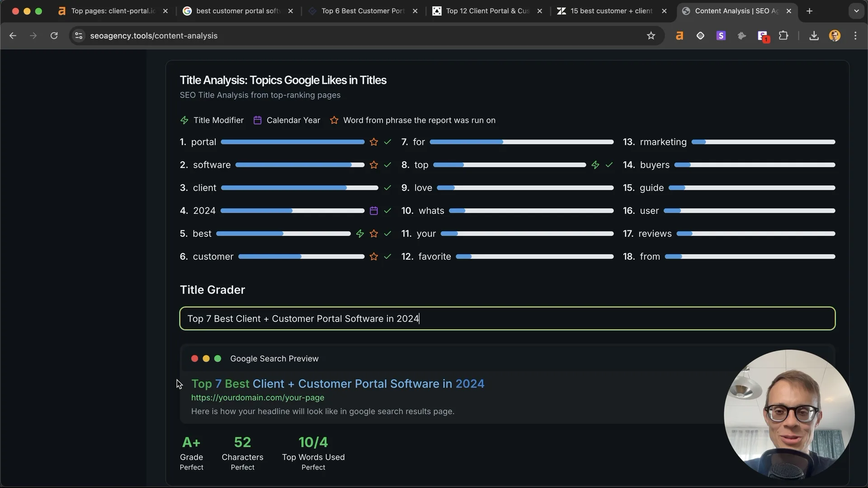Click the word buyers in the list
The height and width of the screenshot is (488, 868).
(655, 165)
